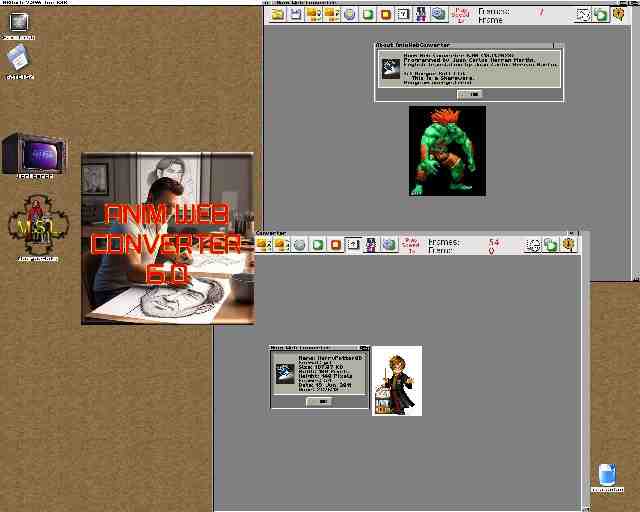
Task: Click green double-arrow icon at right of lower toolbar
Action: pyautogui.click(x=551, y=245)
